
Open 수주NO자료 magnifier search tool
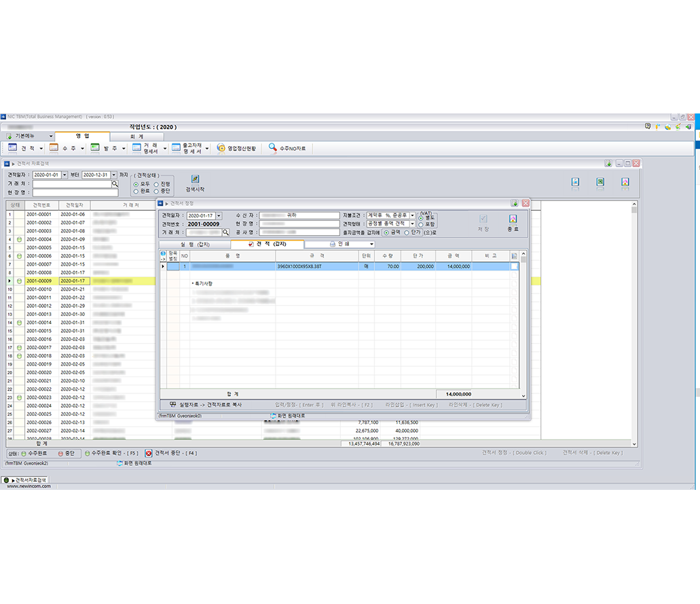click(272, 147)
